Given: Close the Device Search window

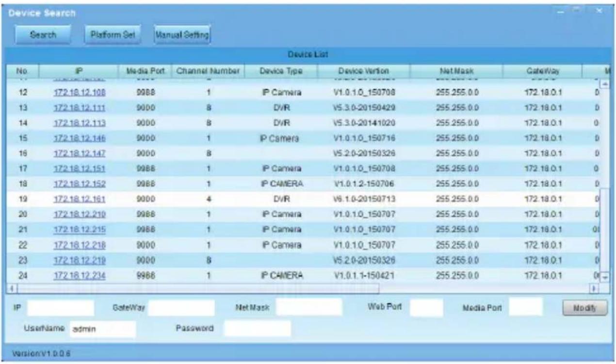Looking at the screenshot, I should (598, 11).
